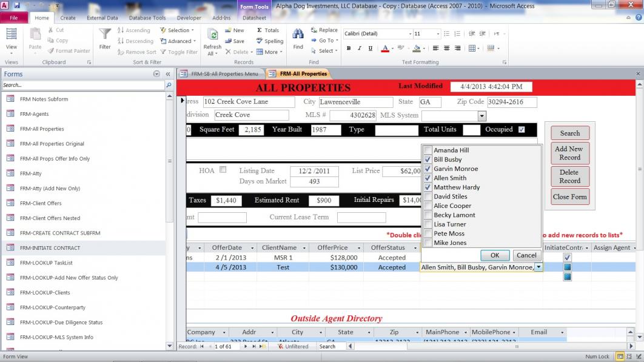Image resolution: width=644 pixels, height=362 pixels.
Task: Open the File tab
Action: click(14, 18)
